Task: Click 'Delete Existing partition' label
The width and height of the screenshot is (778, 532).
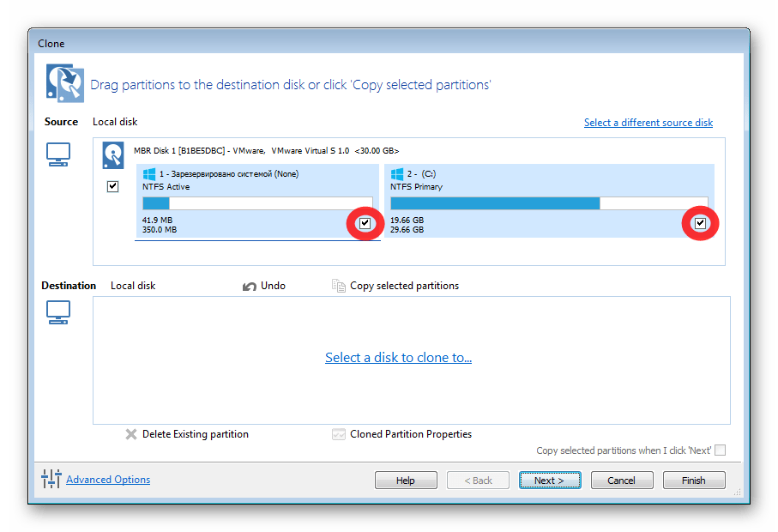Action: coord(196,434)
